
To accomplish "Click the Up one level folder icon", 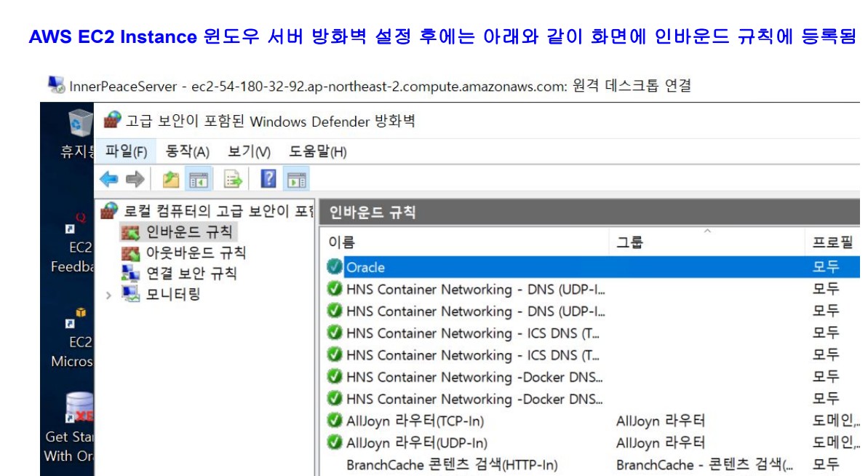I will pyautogui.click(x=170, y=179).
